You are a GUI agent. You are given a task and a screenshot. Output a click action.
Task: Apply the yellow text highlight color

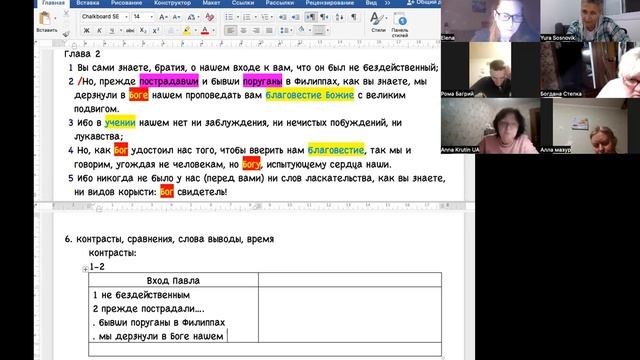click(x=187, y=31)
